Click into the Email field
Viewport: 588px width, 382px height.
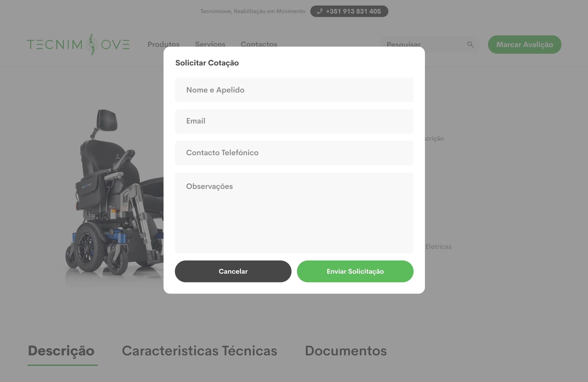pyautogui.click(x=294, y=121)
